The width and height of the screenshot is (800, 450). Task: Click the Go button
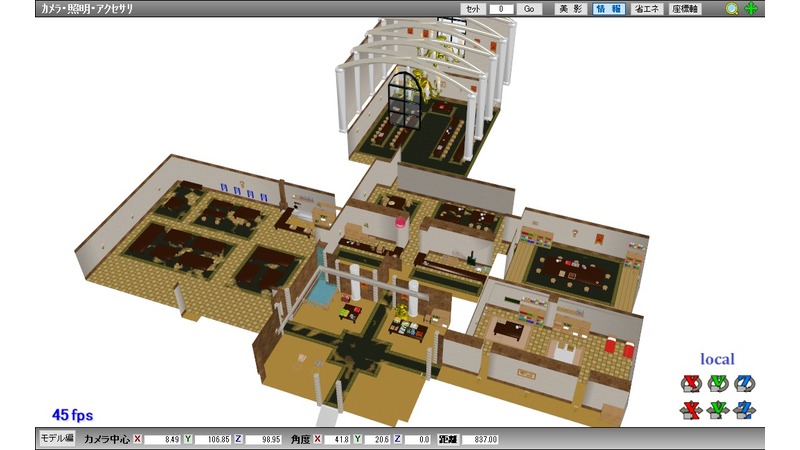click(x=529, y=9)
